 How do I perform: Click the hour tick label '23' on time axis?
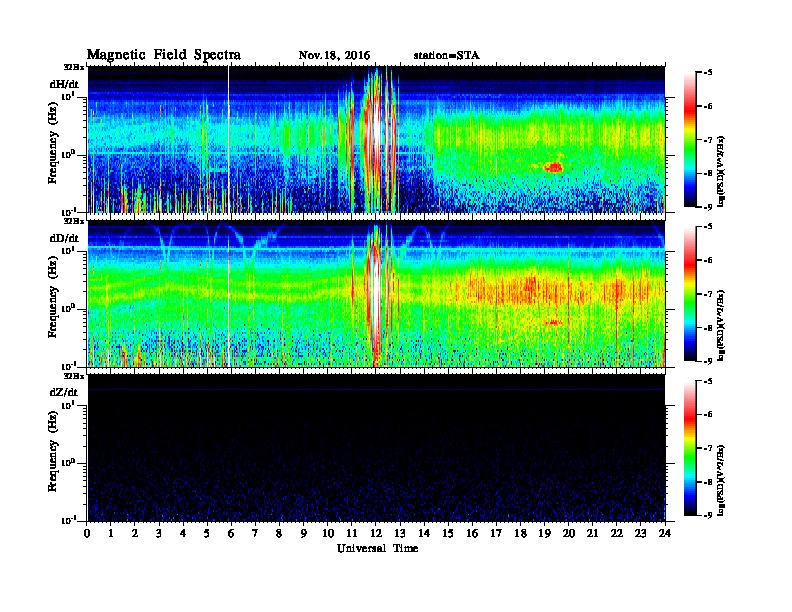(640, 533)
